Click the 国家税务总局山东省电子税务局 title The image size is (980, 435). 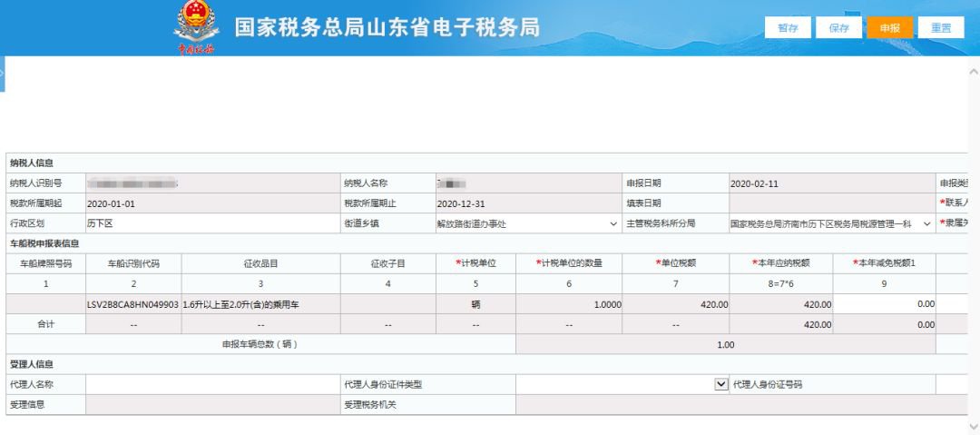click(387, 27)
